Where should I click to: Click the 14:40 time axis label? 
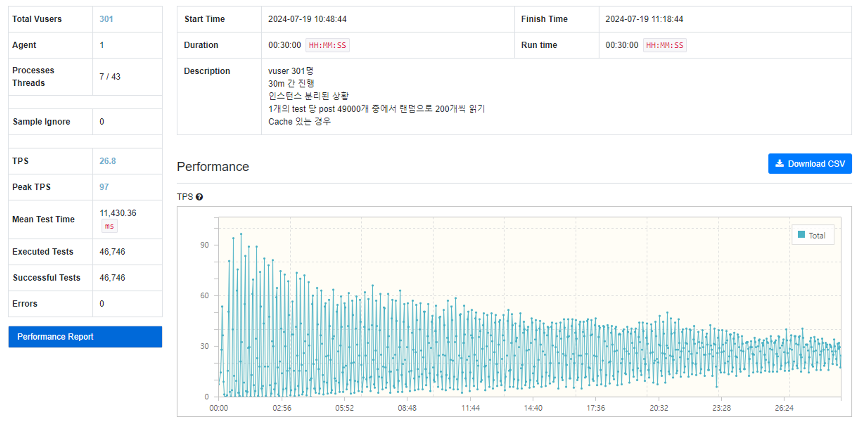(x=533, y=408)
